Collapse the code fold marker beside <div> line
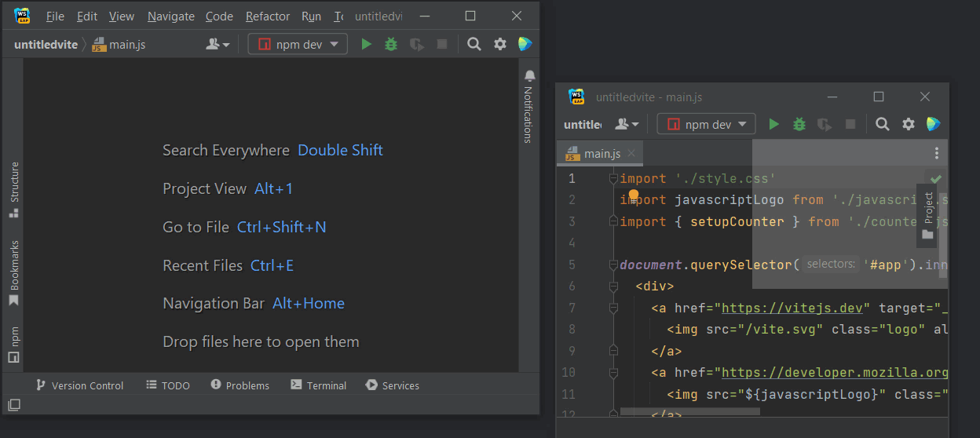 614,287
